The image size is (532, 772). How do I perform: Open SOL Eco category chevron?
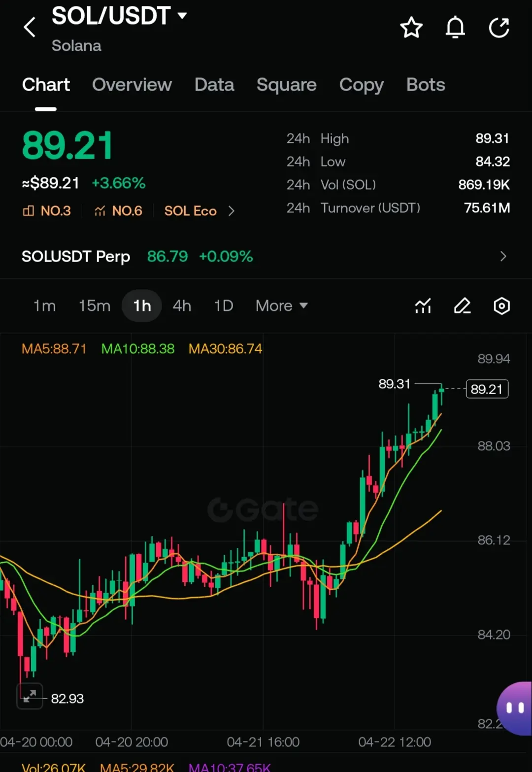pos(231,211)
